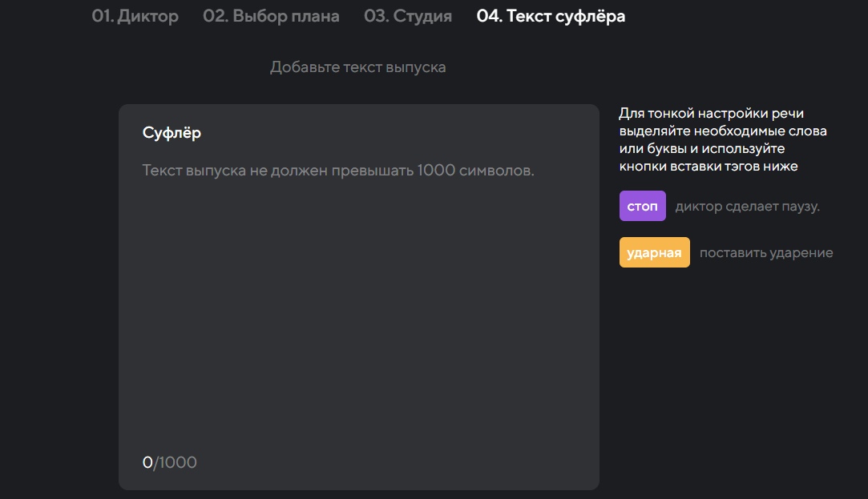Click the line Для тонкой настройки речи
Viewport: 868px width, 499px height.
pyautogui.click(x=711, y=114)
